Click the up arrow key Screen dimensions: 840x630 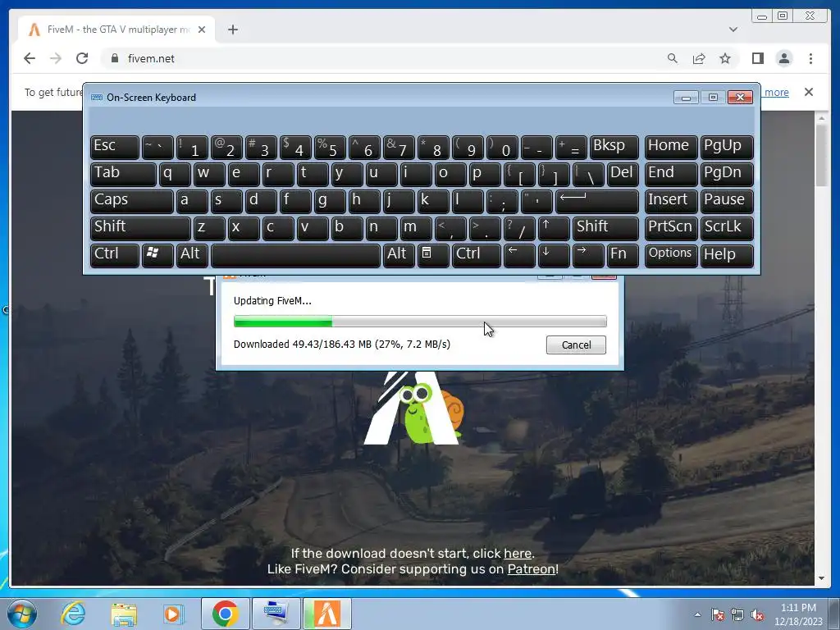[x=554, y=228]
